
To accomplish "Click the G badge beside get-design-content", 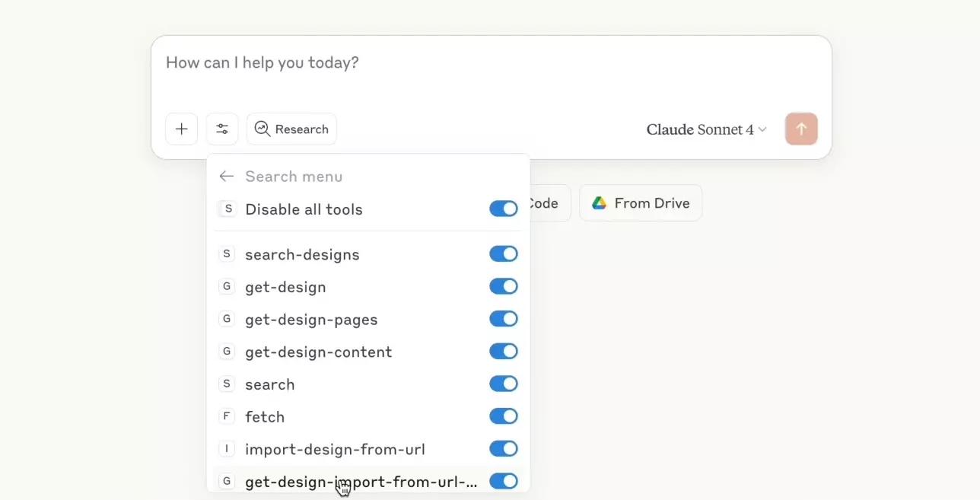I will tap(226, 352).
